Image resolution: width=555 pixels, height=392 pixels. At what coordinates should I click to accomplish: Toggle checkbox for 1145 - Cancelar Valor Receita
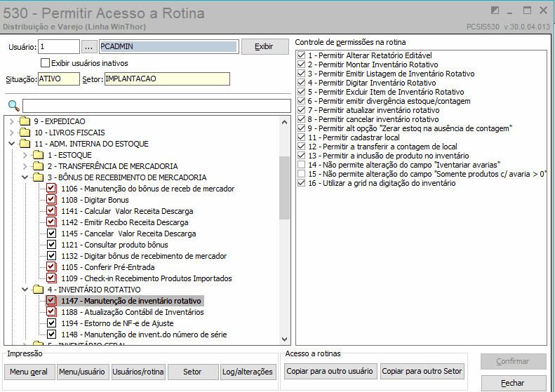tap(51, 234)
